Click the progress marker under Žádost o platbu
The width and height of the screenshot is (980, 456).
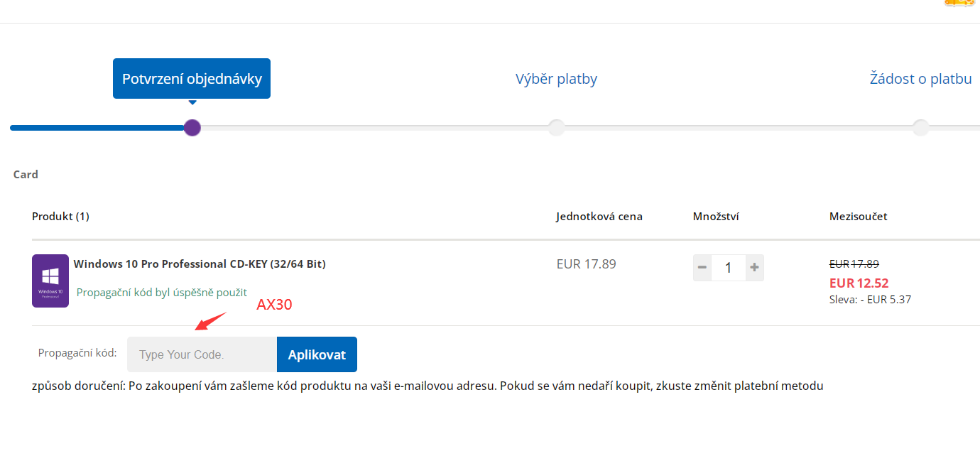click(921, 128)
